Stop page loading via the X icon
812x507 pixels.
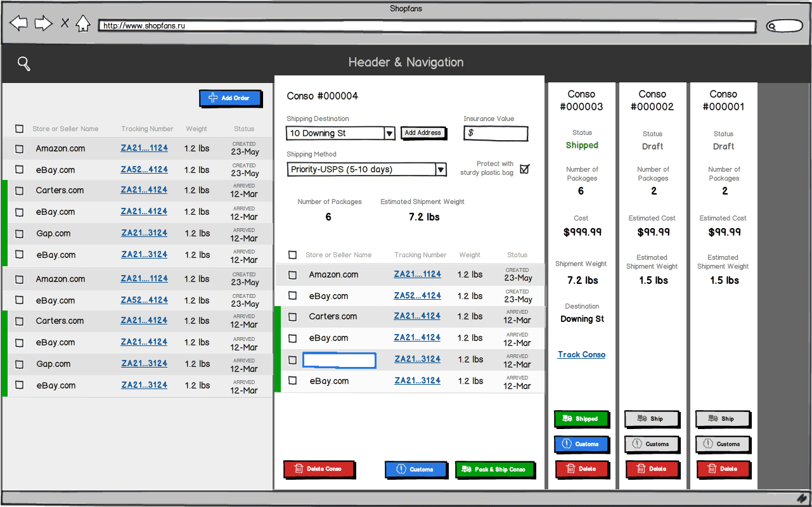(64, 22)
